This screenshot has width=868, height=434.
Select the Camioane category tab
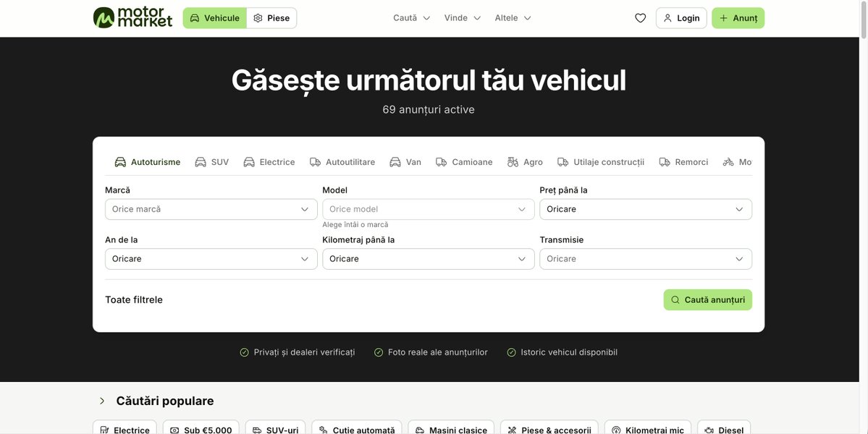point(464,162)
